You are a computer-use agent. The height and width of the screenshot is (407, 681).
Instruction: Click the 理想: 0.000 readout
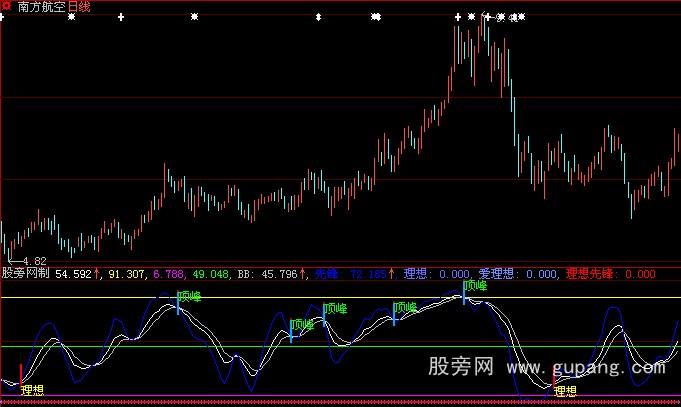tap(436, 274)
